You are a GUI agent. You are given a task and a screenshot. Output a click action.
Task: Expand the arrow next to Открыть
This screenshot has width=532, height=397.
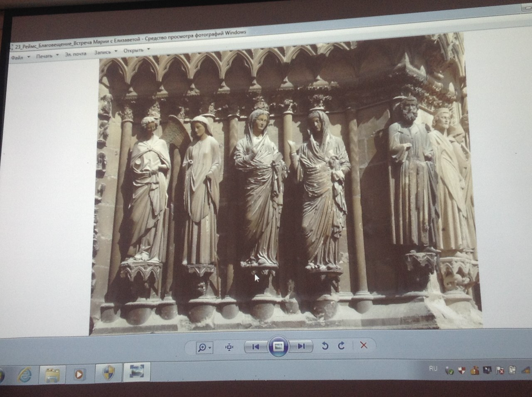click(x=148, y=49)
